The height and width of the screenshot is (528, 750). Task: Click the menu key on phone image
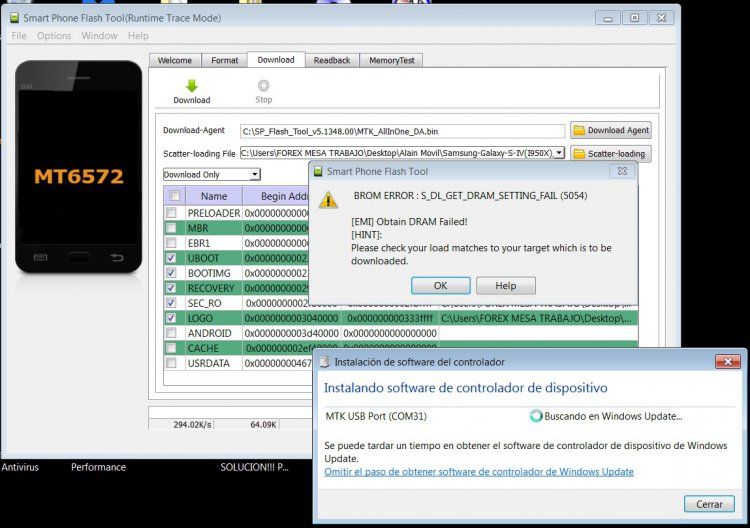(x=40, y=258)
